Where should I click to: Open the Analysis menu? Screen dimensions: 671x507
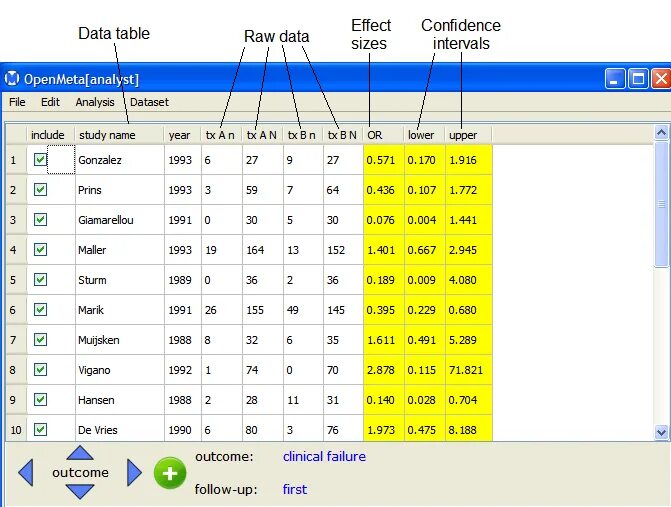point(95,102)
